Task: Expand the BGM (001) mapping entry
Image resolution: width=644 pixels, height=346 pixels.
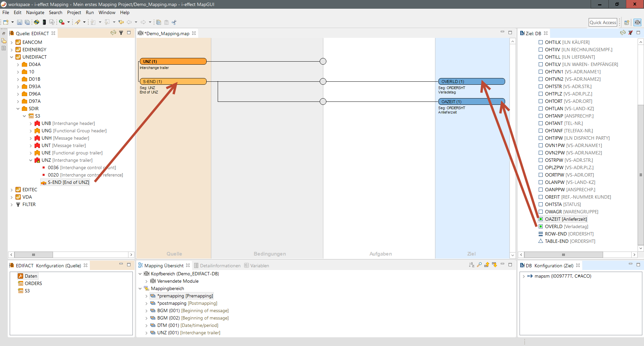Action: pos(146,311)
